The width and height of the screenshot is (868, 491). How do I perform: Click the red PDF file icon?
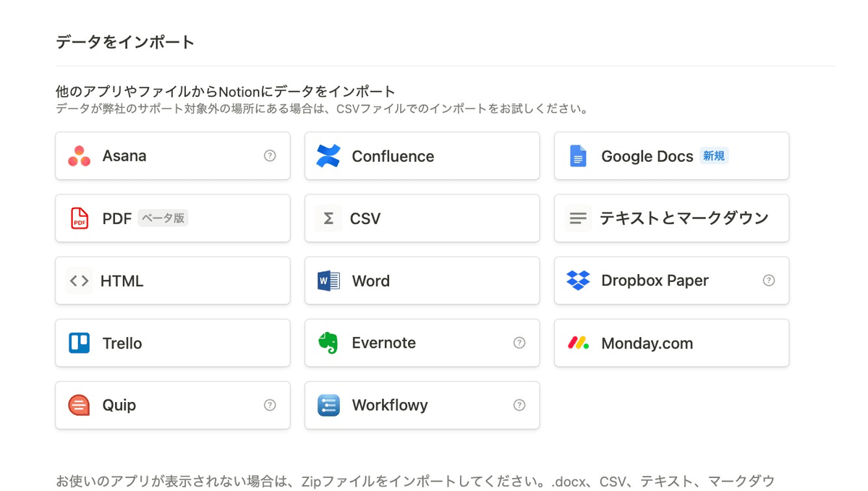[x=79, y=218]
